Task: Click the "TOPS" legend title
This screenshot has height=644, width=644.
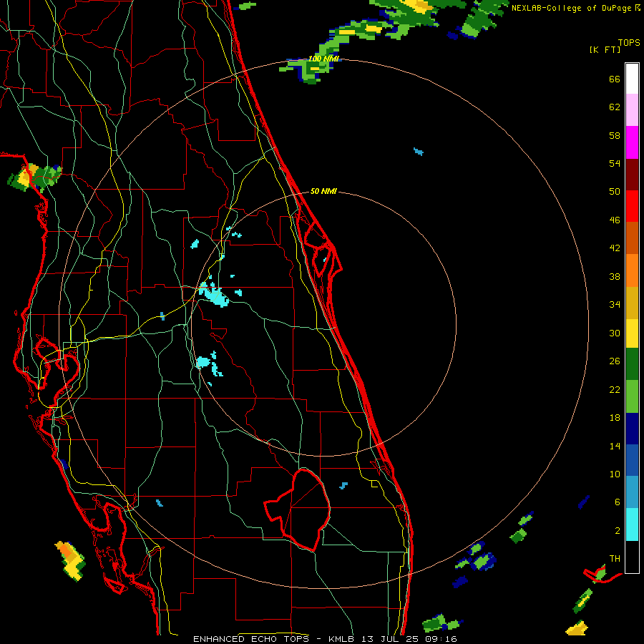Action: (x=629, y=43)
